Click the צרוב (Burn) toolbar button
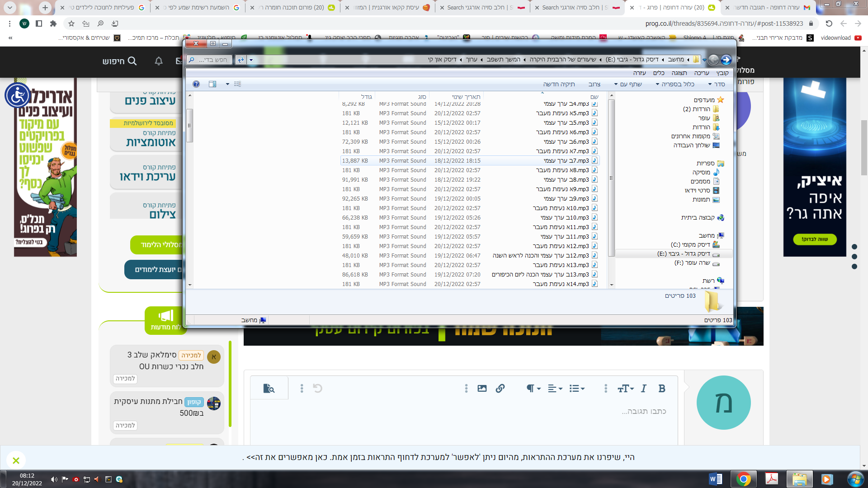This screenshot has height=488, width=868. click(x=594, y=84)
